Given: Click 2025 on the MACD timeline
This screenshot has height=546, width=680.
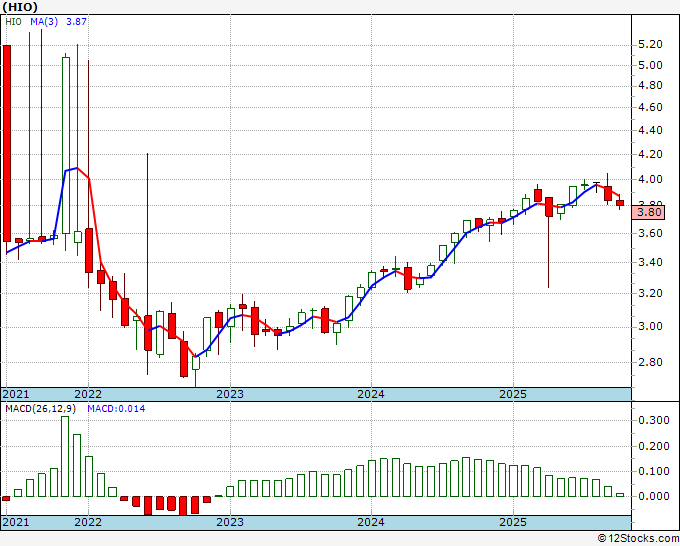Looking at the screenshot, I should tap(513, 522).
